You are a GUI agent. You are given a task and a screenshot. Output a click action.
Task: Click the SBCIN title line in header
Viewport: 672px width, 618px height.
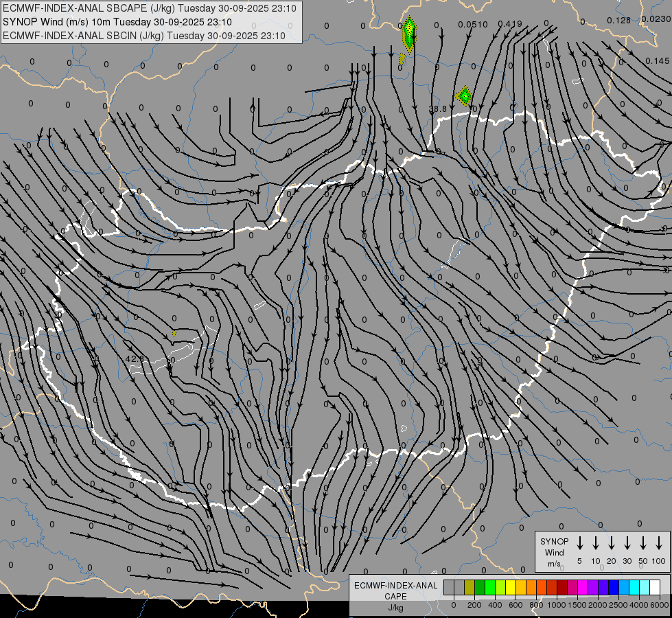(x=145, y=36)
